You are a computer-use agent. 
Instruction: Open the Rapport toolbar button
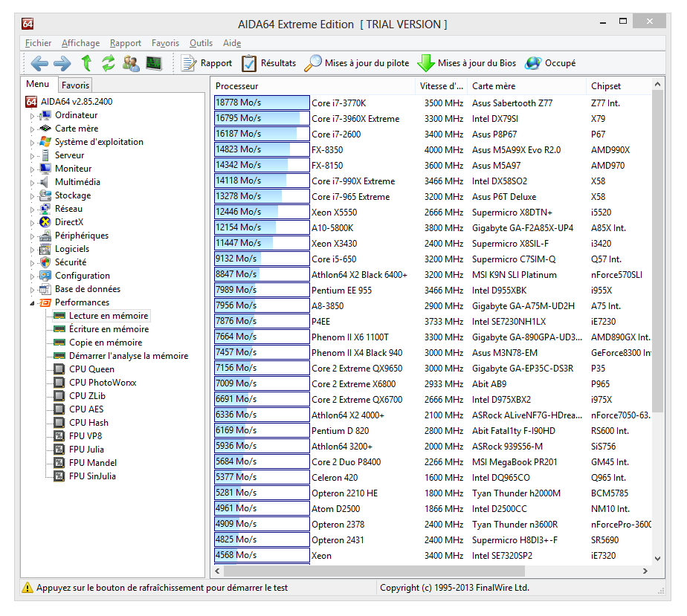point(207,63)
